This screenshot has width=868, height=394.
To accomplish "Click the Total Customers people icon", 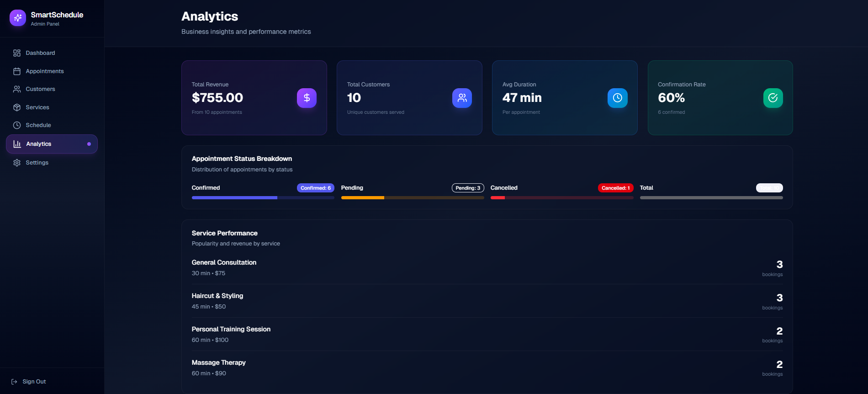I will [462, 98].
